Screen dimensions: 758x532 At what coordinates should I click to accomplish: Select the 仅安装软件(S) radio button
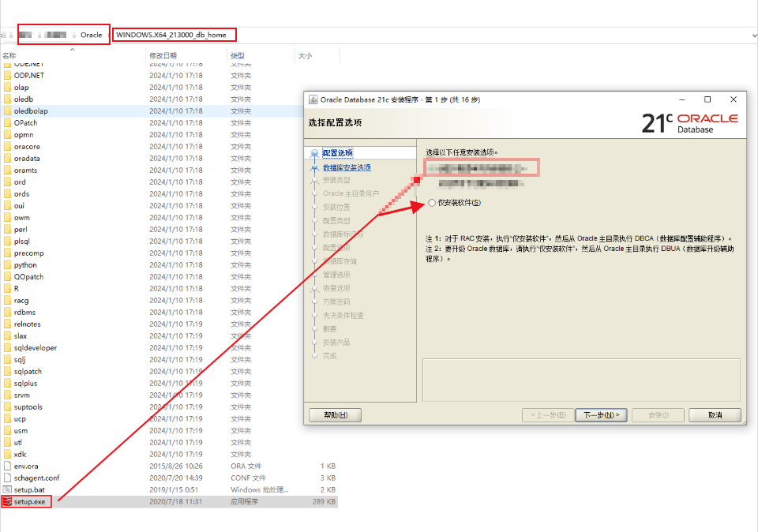tap(432, 203)
